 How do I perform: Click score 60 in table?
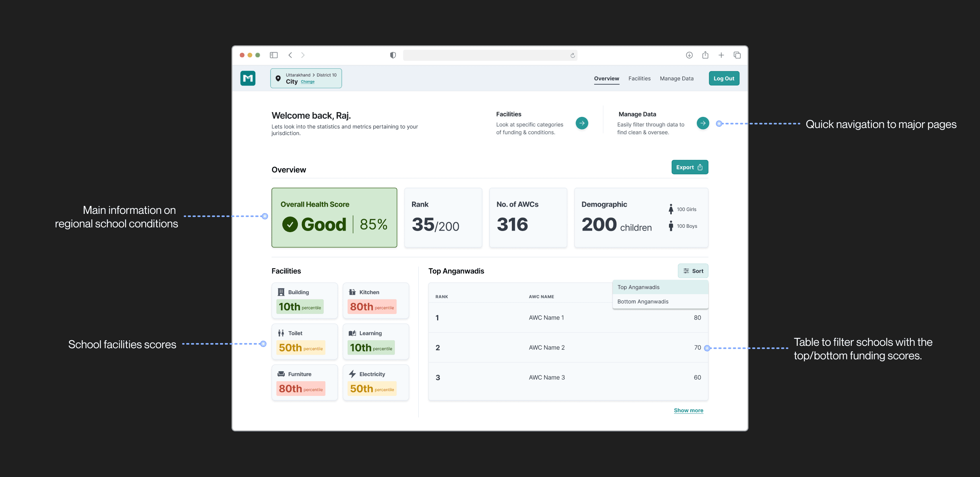(x=697, y=377)
